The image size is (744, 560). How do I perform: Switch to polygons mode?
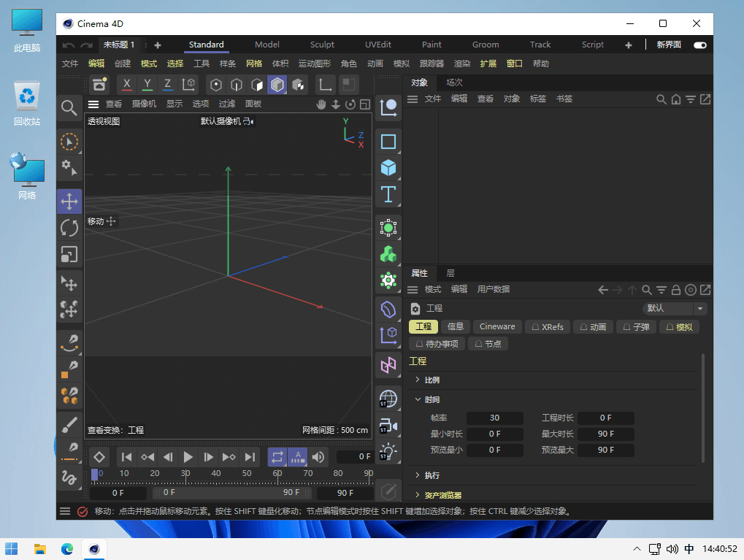(x=257, y=85)
